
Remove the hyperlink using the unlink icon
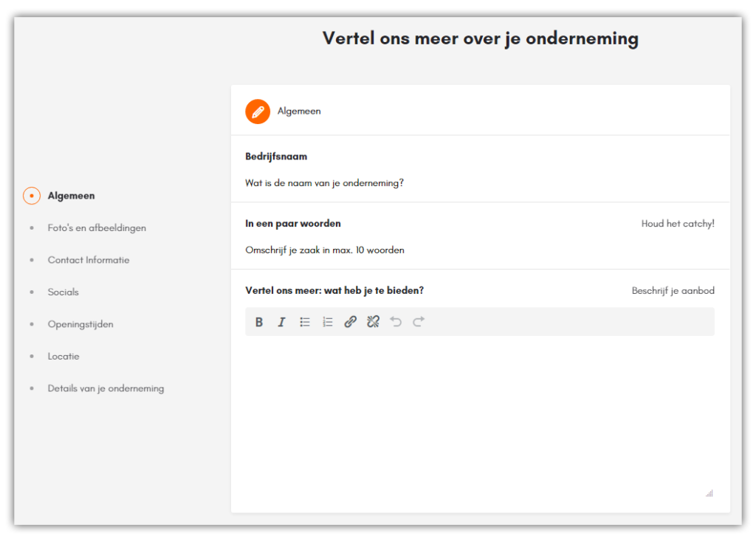(373, 321)
